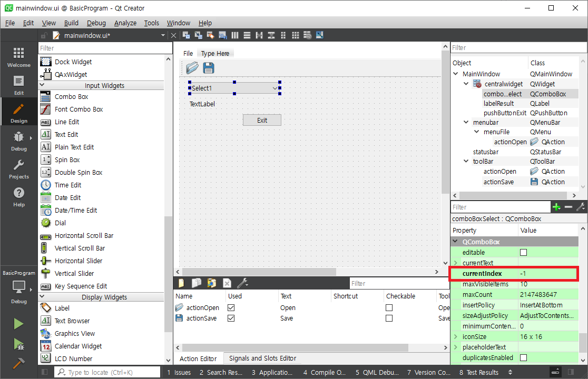The image size is (588, 379).
Task: Apply Lay Out in a Grid
Action: click(x=296, y=35)
